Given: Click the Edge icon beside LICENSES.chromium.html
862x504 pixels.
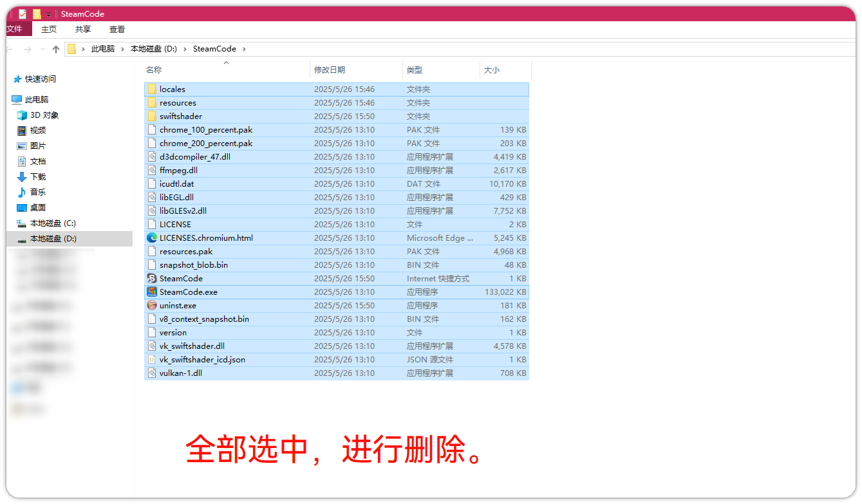Looking at the screenshot, I should click(x=152, y=238).
